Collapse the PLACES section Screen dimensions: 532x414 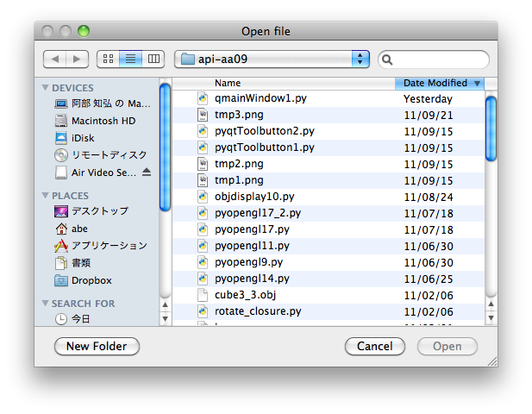click(x=45, y=196)
